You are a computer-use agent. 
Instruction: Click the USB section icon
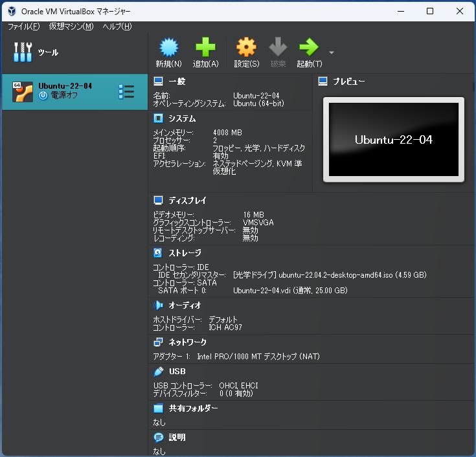coord(158,372)
